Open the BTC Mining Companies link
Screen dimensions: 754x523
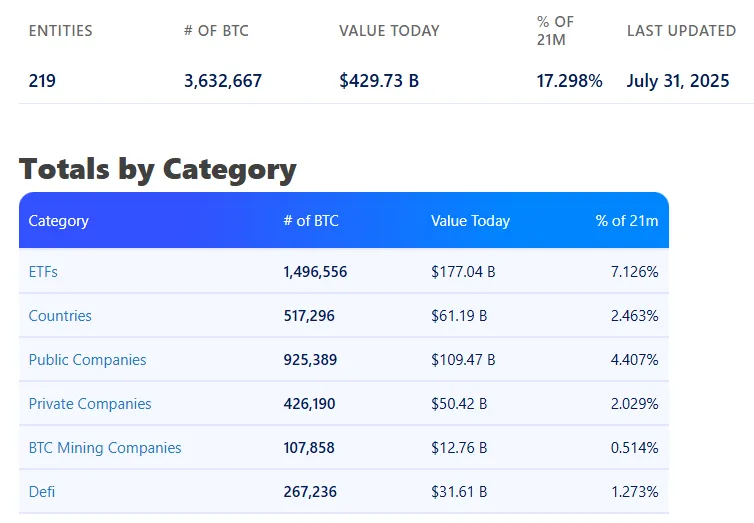(105, 448)
